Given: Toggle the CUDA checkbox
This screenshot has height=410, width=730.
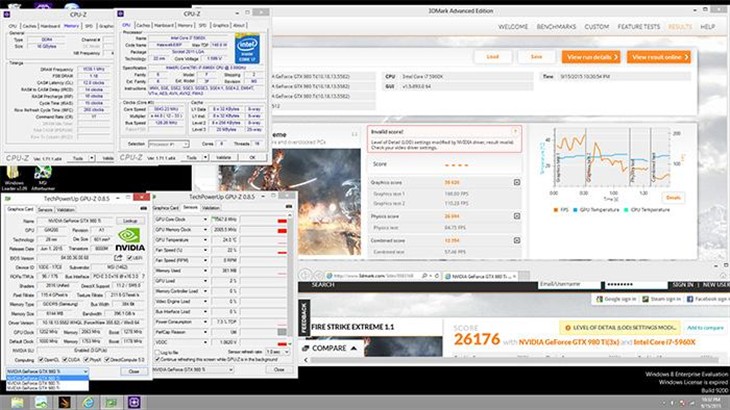Looking at the screenshot, I should tap(65, 360).
